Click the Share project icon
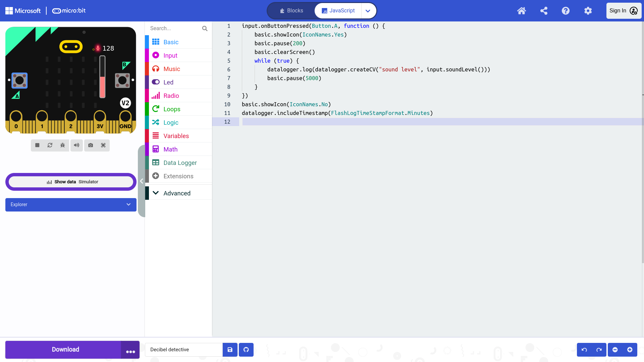Screen dimensions: 644x362 pyautogui.click(x=544, y=11)
